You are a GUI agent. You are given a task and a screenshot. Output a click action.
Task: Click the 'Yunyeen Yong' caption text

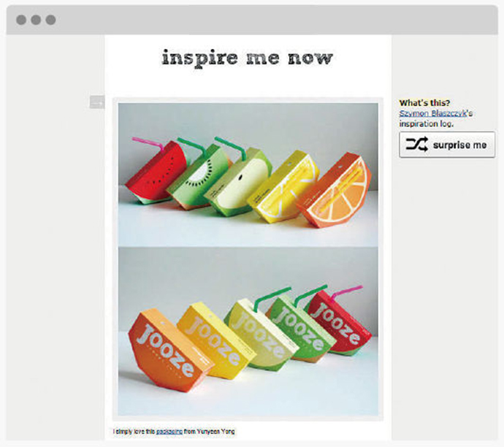click(215, 432)
